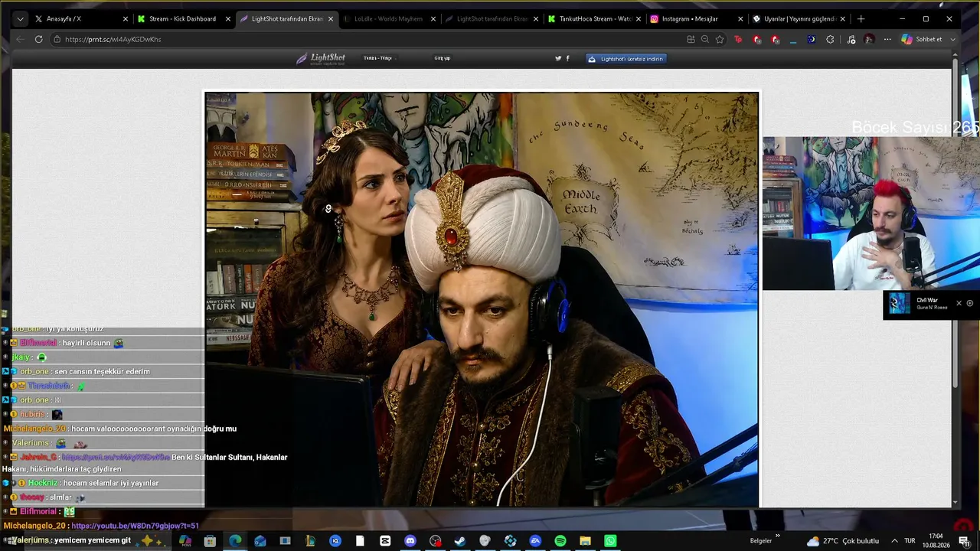The width and height of the screenshot is (980, 551).
Task: Show hidden system tray icons
Action: coord(893,541)
